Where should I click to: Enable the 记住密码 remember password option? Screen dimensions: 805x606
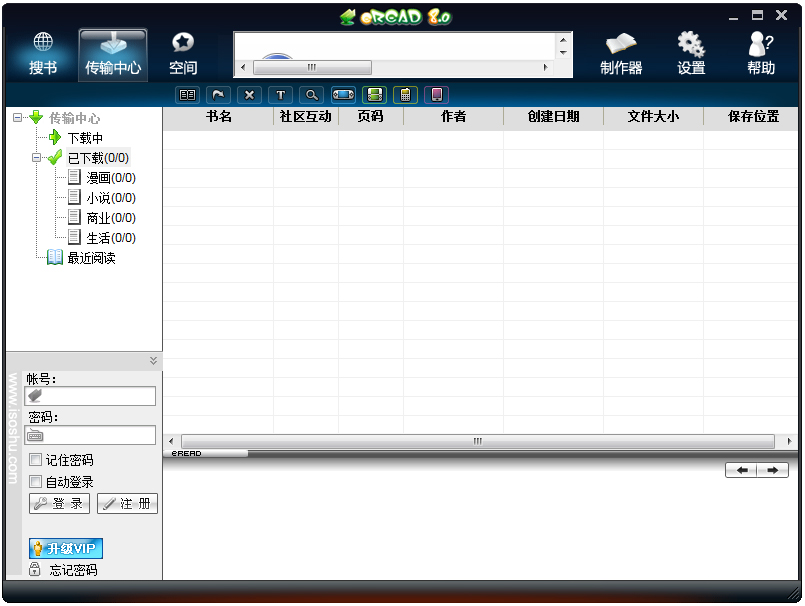(37, 461)
